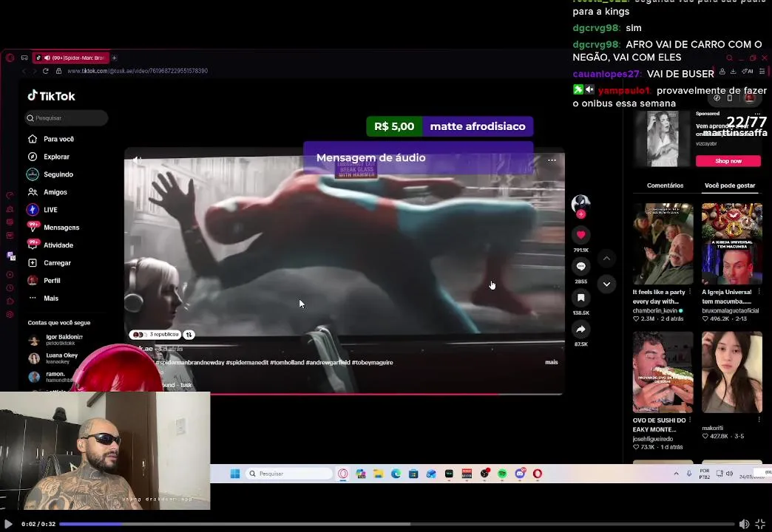Open comments via the speech bubble icon
This screenshot has width=772, height=532.
click(581, 266)
